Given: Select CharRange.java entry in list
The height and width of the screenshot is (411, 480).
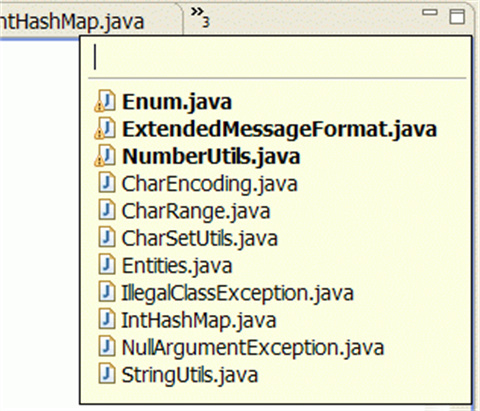Looking at the screenshot, I should 196,211.
